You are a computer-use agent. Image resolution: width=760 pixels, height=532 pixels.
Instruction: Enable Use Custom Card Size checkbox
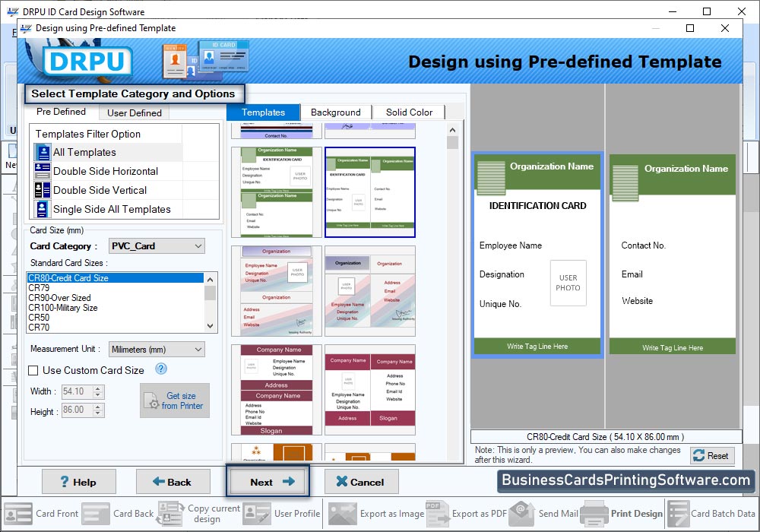click(x=33, y=371)
